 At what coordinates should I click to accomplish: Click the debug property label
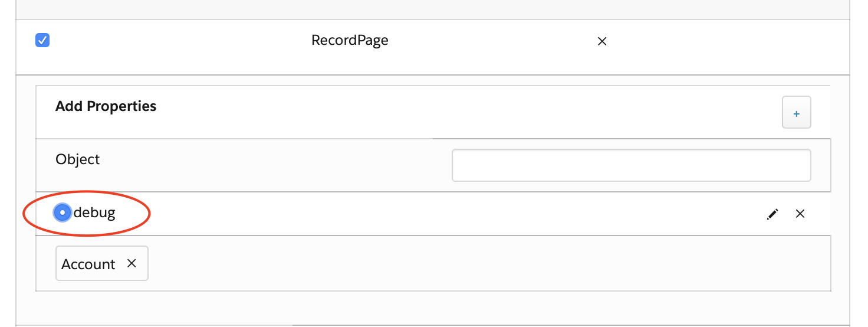94,212
